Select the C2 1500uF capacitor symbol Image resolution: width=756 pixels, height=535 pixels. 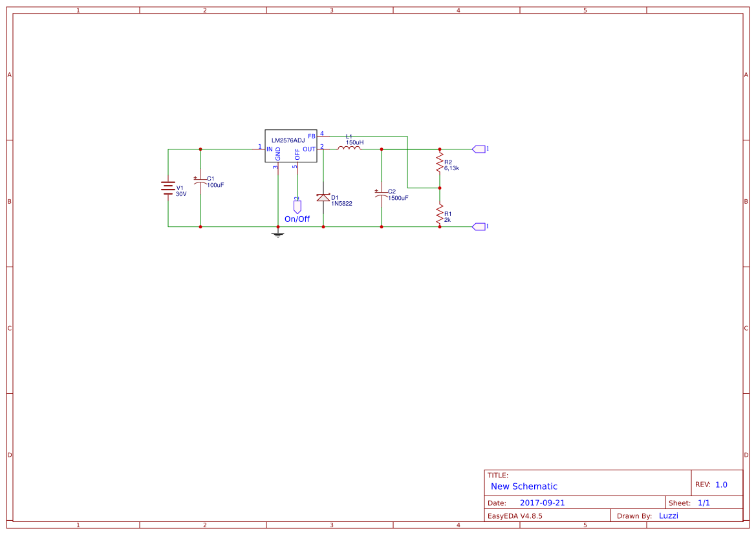(x=381, y=194)
